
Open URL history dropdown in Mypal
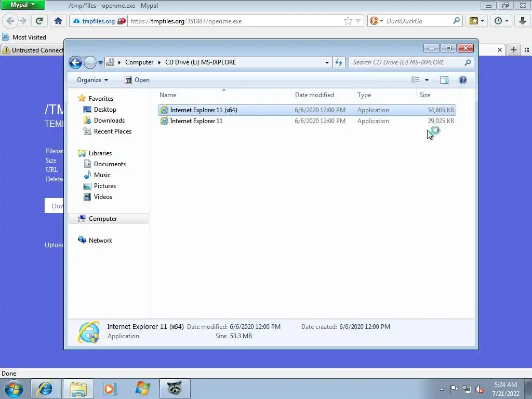358,21
